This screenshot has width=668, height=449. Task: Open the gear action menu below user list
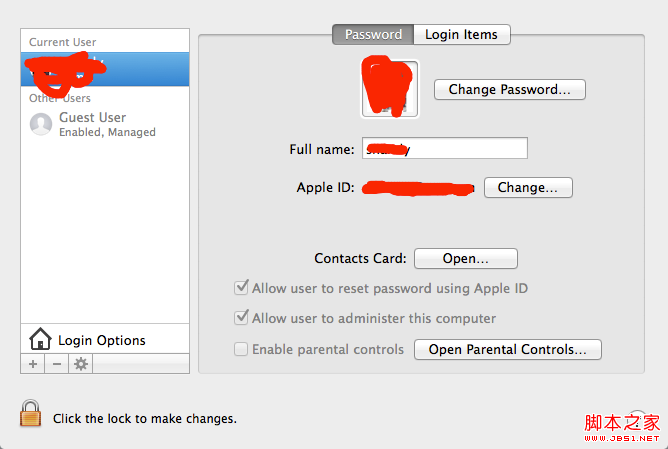click(81, 364)
